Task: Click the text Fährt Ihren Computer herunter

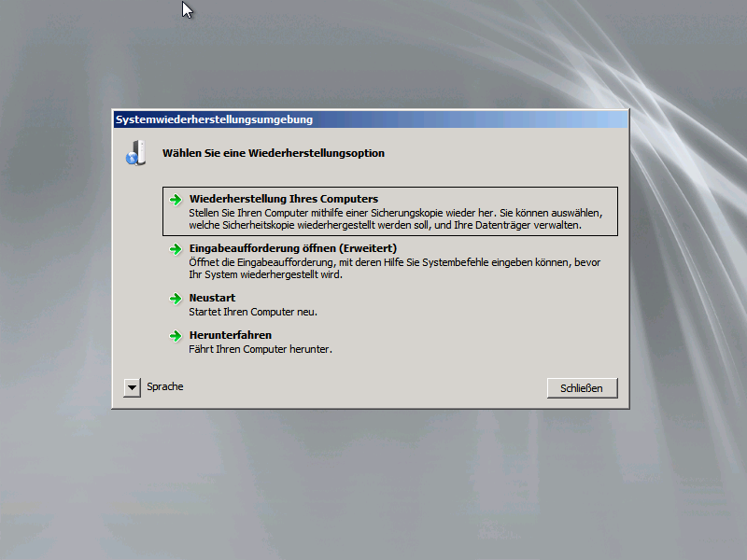Action: tap(261, 349)
